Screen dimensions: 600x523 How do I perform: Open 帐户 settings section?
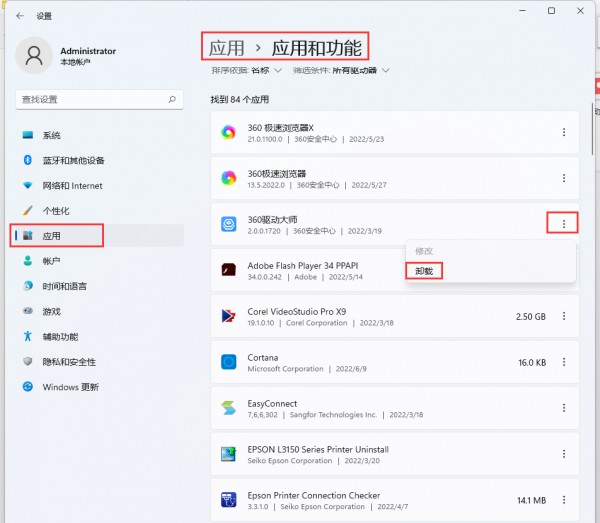tap(99, 261)
